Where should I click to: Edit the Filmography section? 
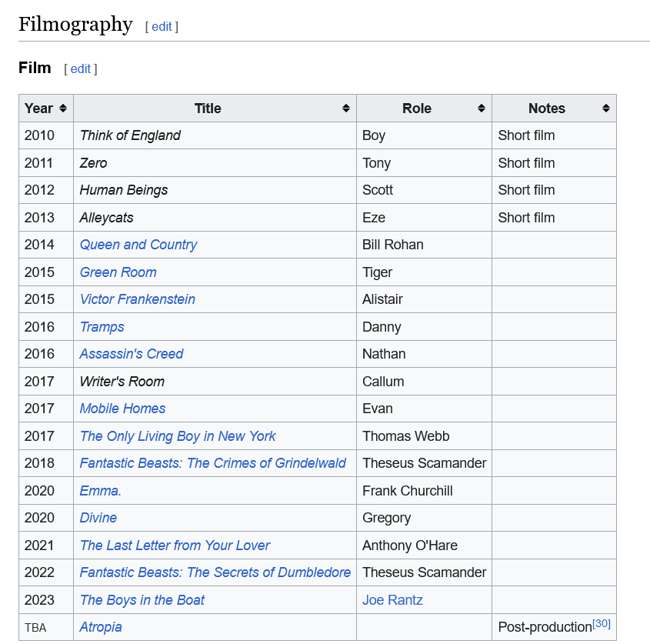[162, 26]
